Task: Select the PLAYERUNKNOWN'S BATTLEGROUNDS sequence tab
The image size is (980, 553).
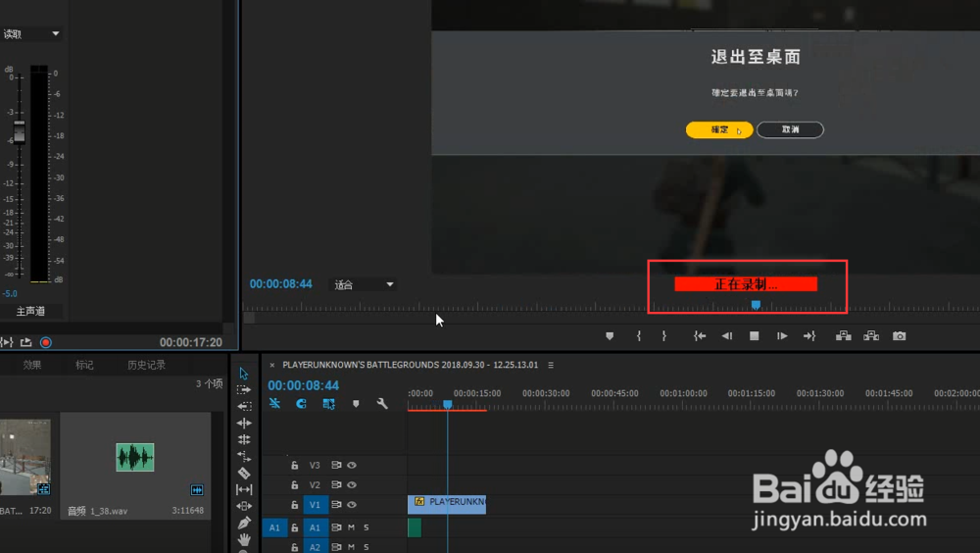Action: [410, 365]
